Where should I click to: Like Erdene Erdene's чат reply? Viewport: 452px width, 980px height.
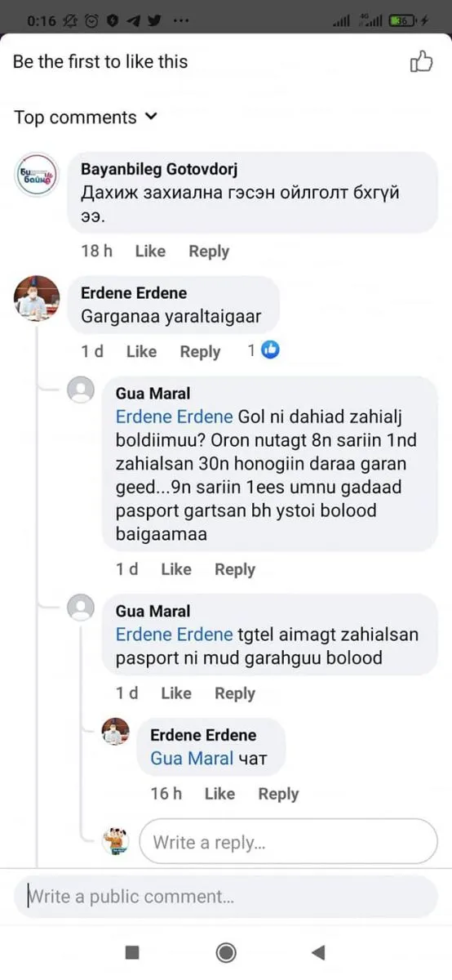(219, 794)
